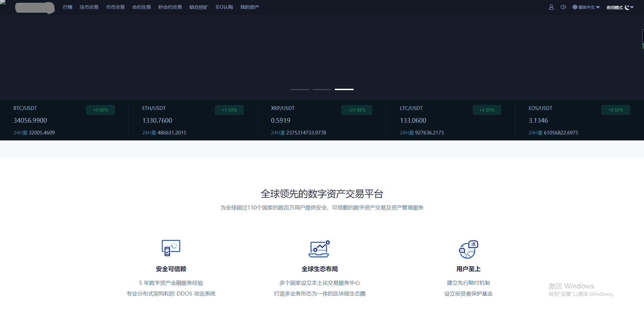Click the LTC price 133.0600
Image resolution: width=644 pixels, height=313 pixels.
click(413, 120)
